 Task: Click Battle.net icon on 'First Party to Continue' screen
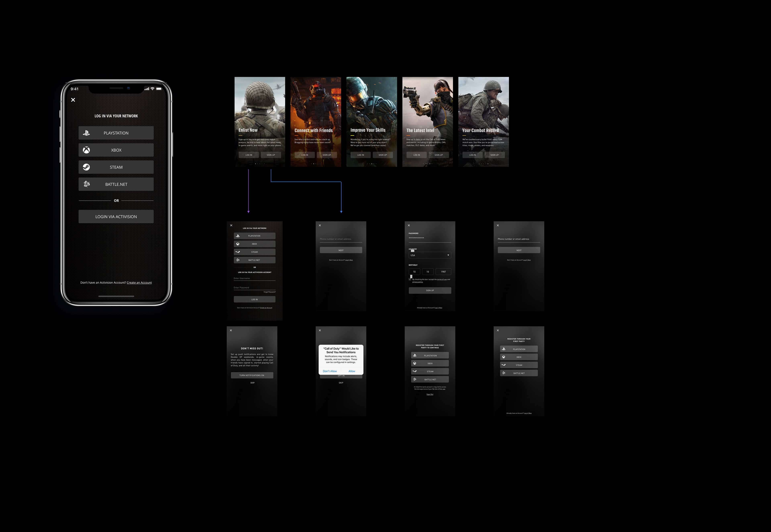[415, 379]
